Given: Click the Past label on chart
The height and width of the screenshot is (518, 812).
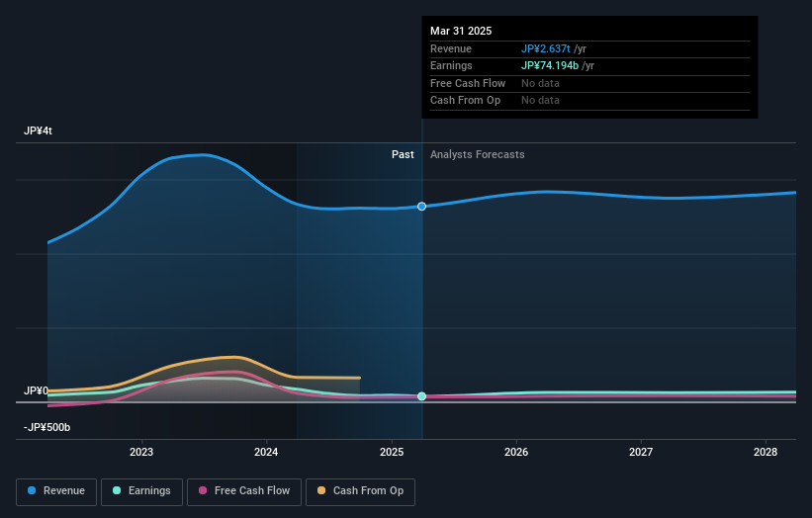Looking at the screenshot, I should 403,154.
